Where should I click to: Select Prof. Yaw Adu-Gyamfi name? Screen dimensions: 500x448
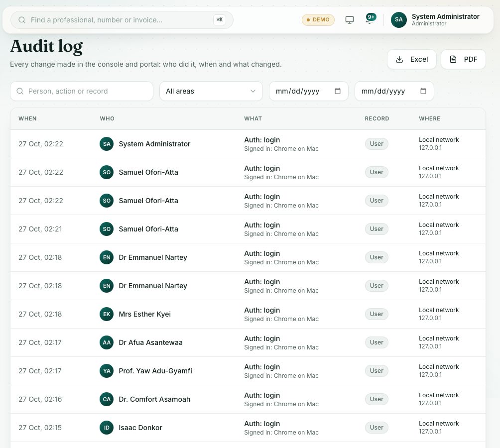pos(155,370)
